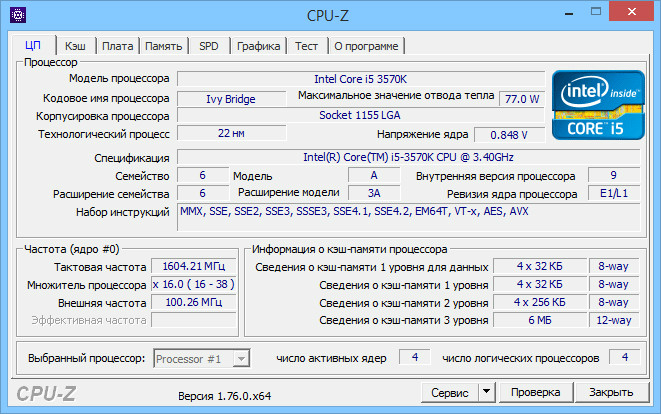
Task: Click the Расширение модели value 3A
Action: click(x=374, y=193)
